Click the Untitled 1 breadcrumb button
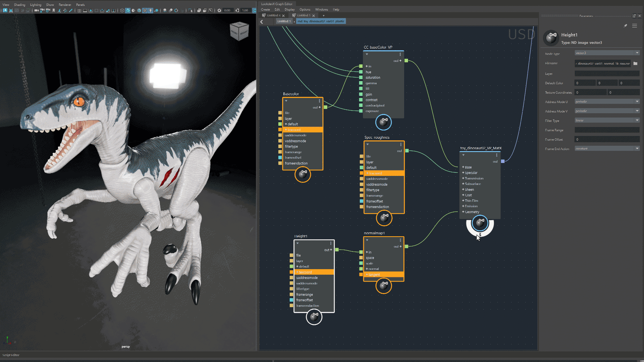 coord(284,21)
